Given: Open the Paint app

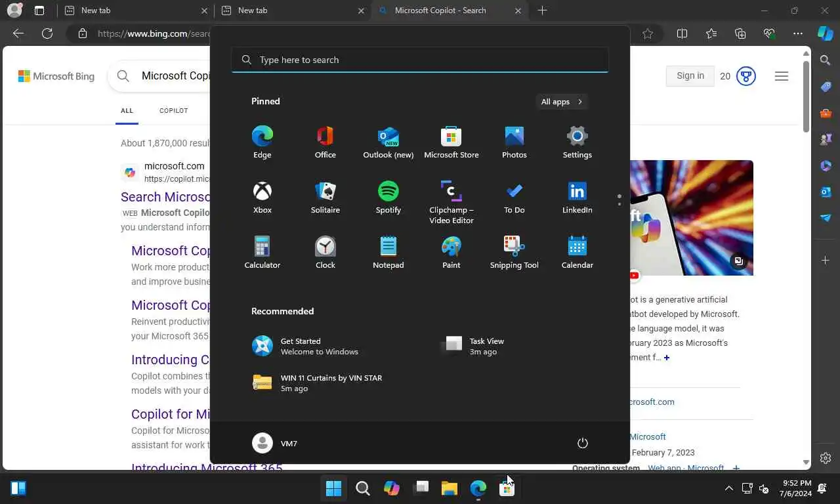Looking at the screenshot, I should (x=451, y=253).
